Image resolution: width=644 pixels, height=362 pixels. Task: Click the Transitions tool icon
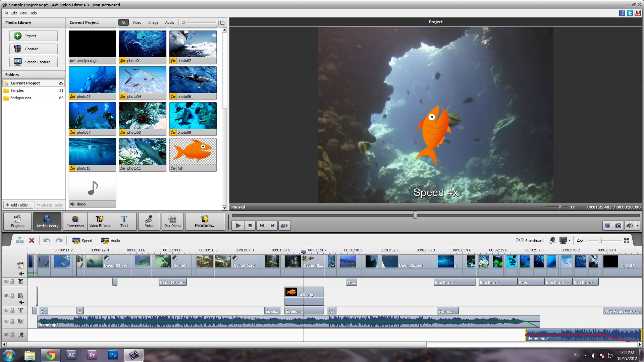pos(74,220)
